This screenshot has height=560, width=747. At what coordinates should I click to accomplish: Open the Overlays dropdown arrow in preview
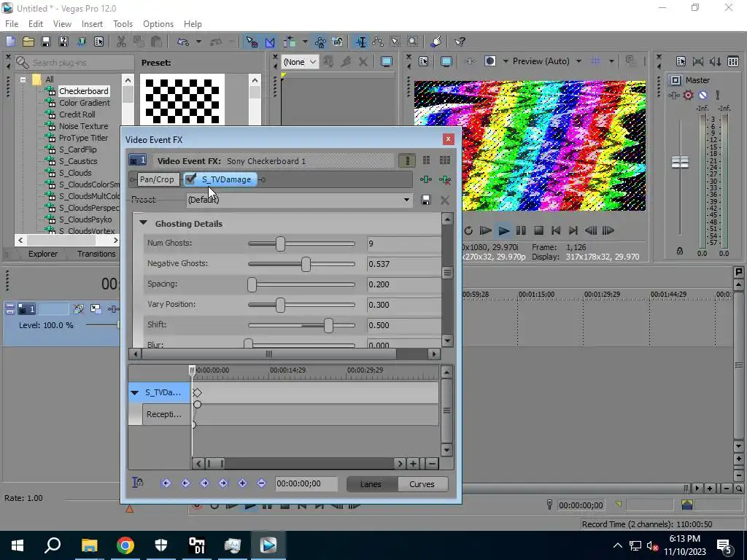pyautogui.click(x=611, y=61)
